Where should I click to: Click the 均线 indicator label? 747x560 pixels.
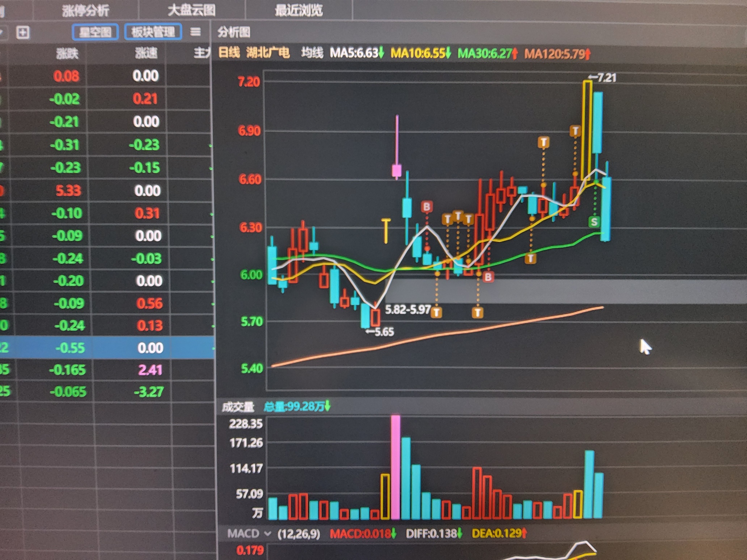[x=312, y=53]
